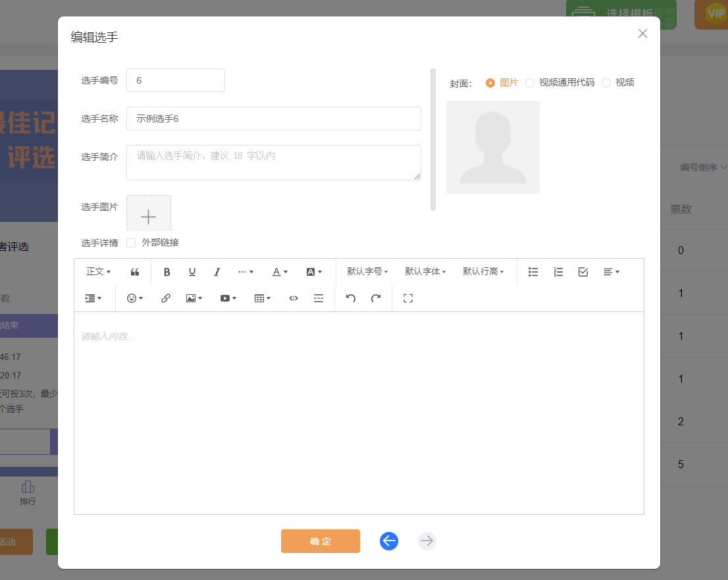The height and width of the screenshot is (580, 728).
Task: Open the 正文 heading style menu
Action: point(98,272)
